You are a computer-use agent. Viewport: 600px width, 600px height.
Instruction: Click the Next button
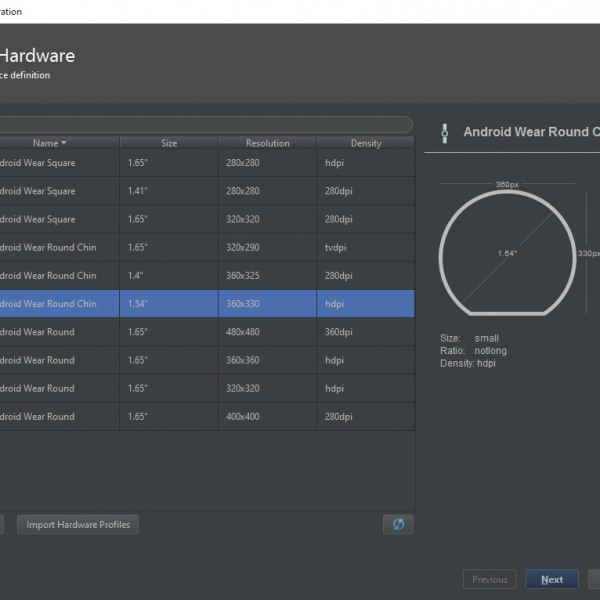point(552,579)
